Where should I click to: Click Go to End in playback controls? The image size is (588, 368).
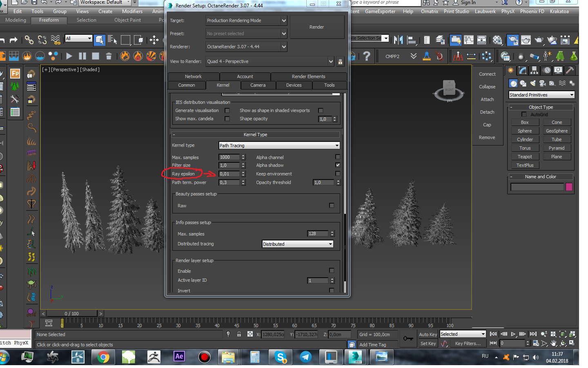click(x=533, y=334)
